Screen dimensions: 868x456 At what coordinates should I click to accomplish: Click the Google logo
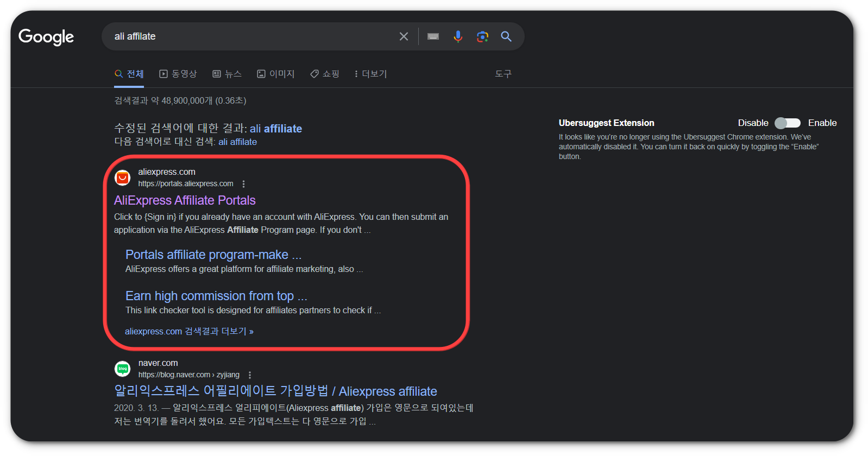(46, 37)
